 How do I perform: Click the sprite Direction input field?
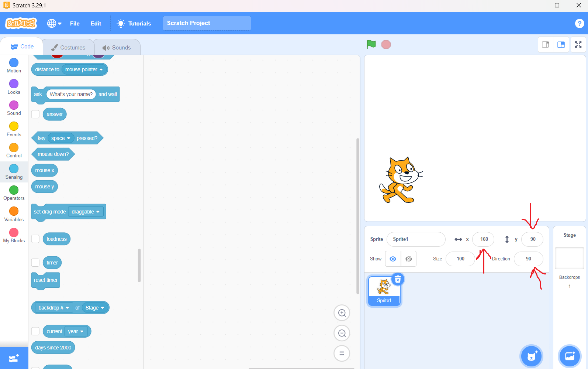pos(528,259)
